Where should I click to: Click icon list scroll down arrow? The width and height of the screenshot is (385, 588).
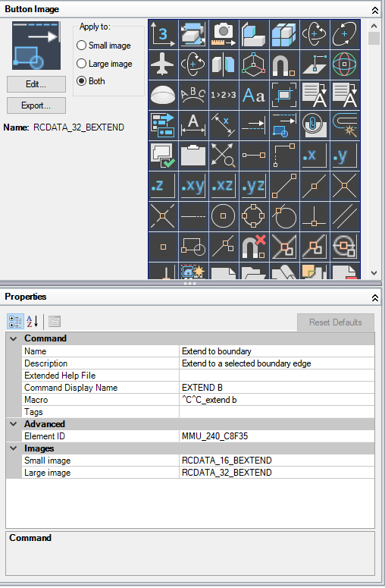(374, 273)
